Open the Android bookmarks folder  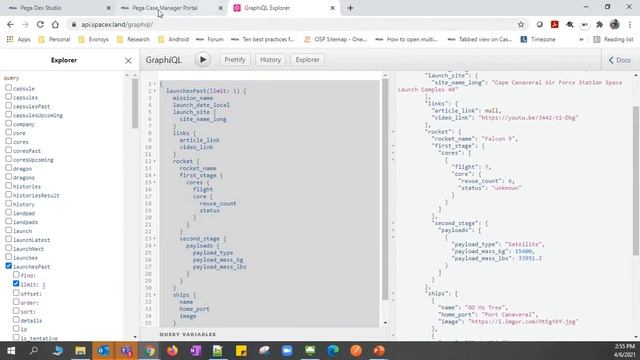173,39
